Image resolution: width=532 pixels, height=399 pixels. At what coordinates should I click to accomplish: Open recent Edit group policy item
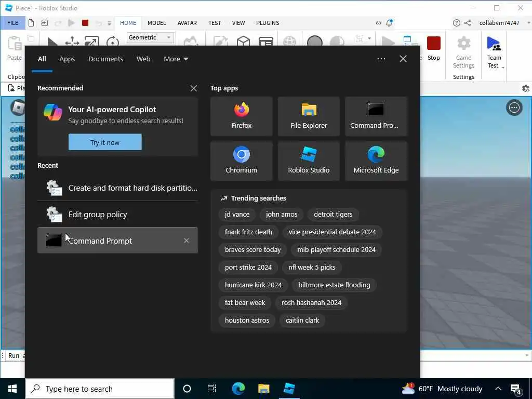tap(118, 215)
